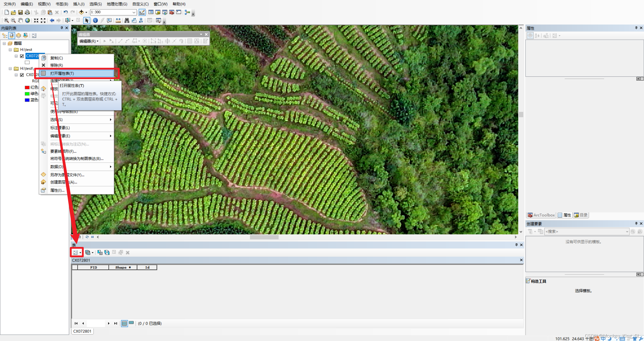Open the Table Options dropdown arrow
The height and width of the screenshot is (341, 644).
80,253
